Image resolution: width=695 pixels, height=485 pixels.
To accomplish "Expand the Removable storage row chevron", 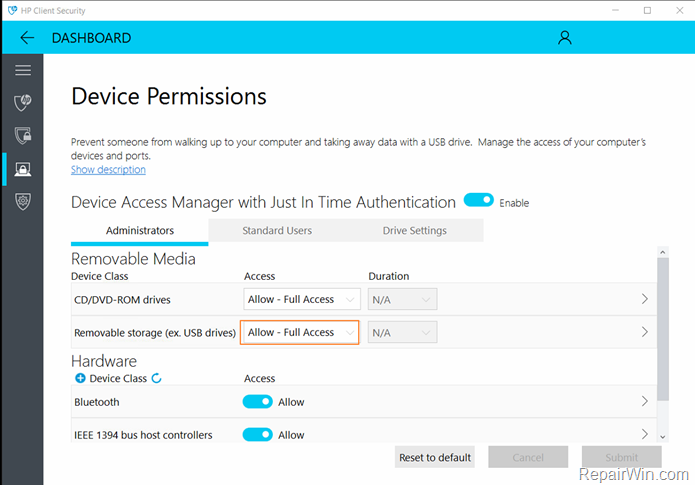I will pos(644,332).
